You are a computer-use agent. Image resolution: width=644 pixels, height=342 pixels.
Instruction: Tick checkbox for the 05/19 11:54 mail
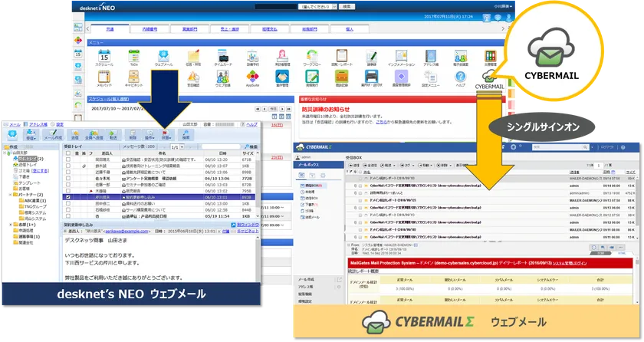point(67,216)
